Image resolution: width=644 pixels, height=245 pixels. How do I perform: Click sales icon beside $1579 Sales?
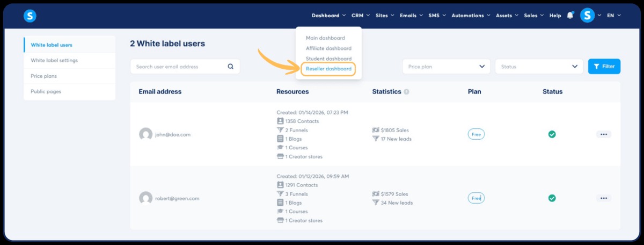[376, 194]
